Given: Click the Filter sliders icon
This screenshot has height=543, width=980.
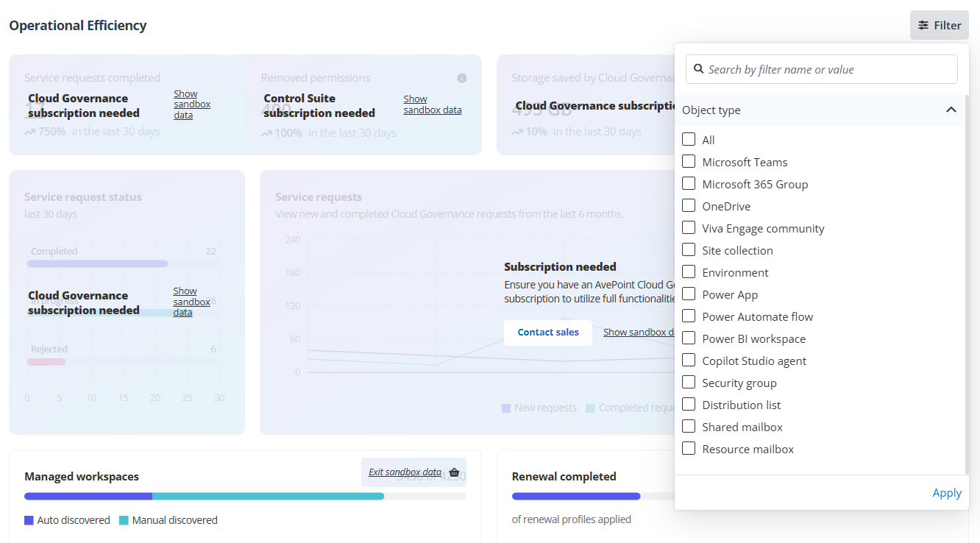Looking at the screenshot, I should [x=923, y=26].
